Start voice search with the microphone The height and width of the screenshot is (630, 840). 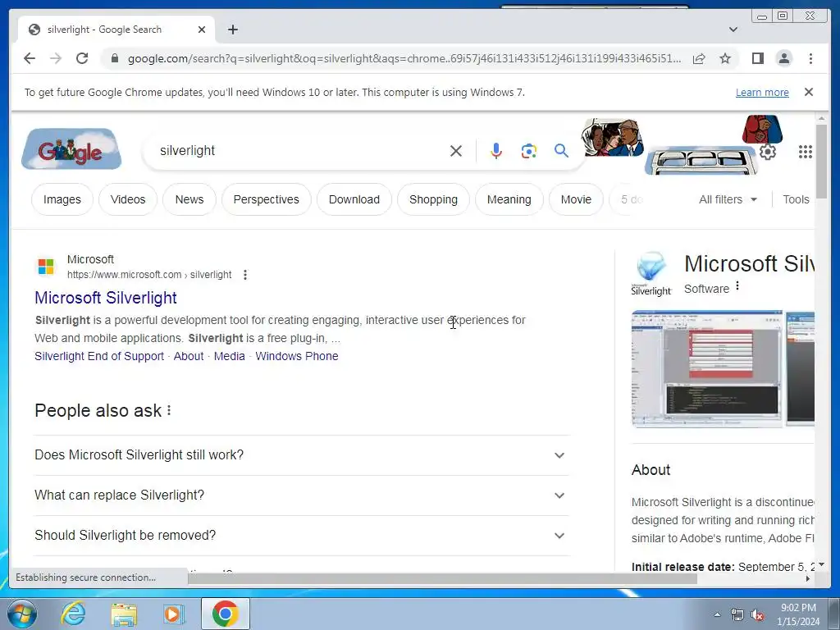click(x=496, y=151)
